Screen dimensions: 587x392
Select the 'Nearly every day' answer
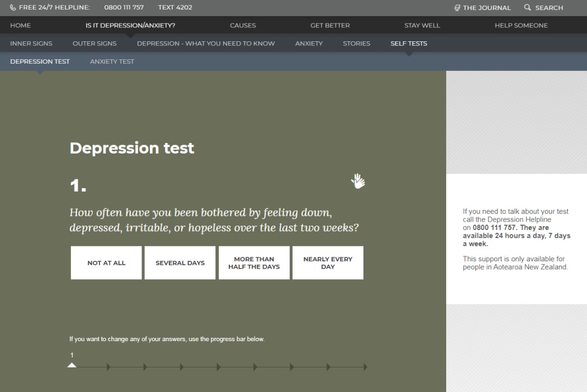328,263
